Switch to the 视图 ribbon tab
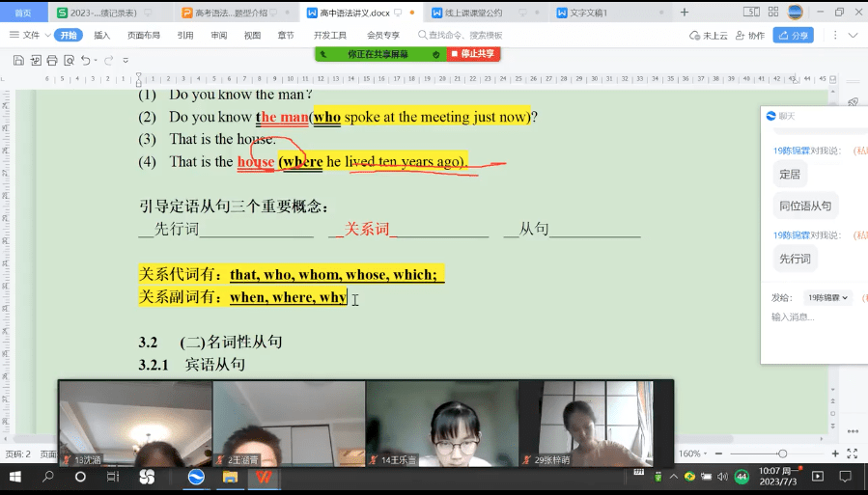 point(252,35)
